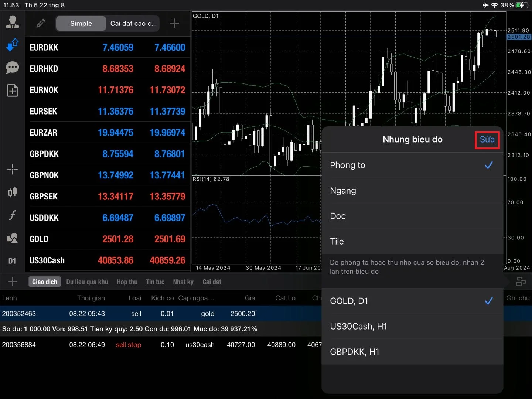532x399 pixels.
Task: Tap the GOLD, D1 chart title label
Action: 206,16
